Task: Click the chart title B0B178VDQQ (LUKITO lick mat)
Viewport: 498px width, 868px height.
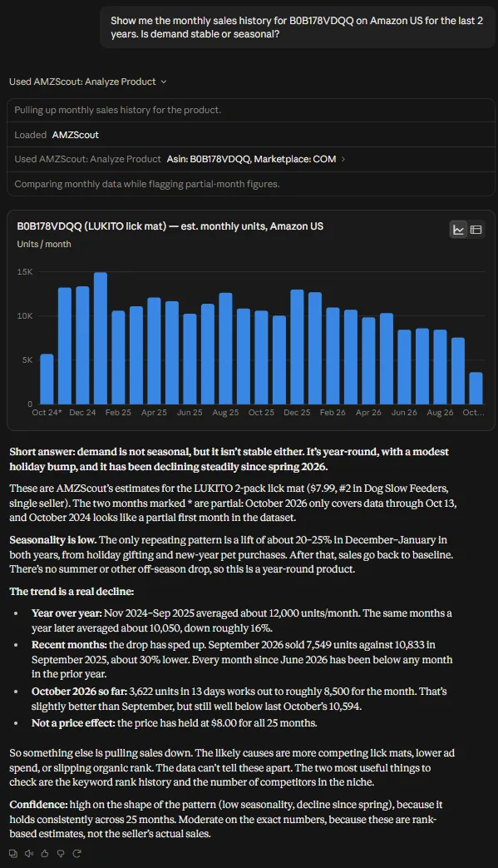Action: [x=170, y=226]
